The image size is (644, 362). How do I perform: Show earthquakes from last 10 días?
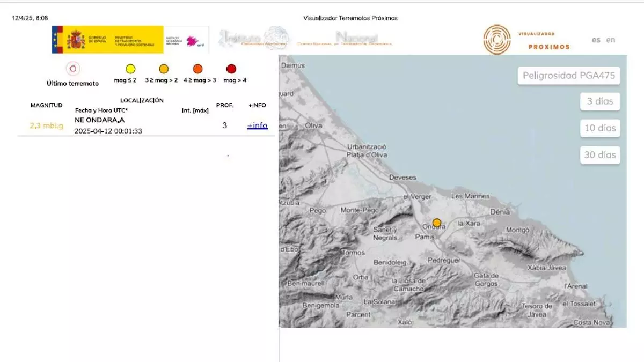coord(600,128)
